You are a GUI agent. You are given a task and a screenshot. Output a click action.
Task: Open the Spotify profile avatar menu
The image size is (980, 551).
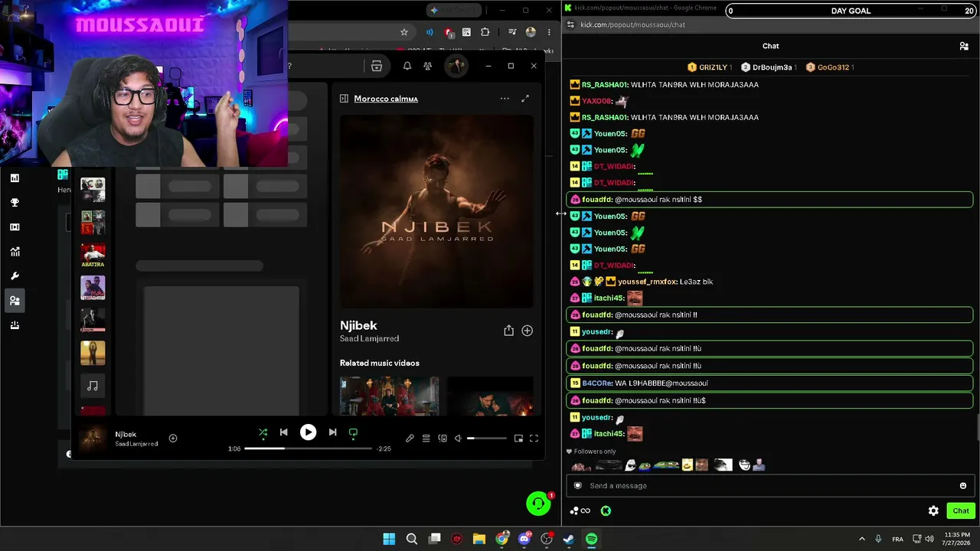pyautogui.click(x=456, y=66)
